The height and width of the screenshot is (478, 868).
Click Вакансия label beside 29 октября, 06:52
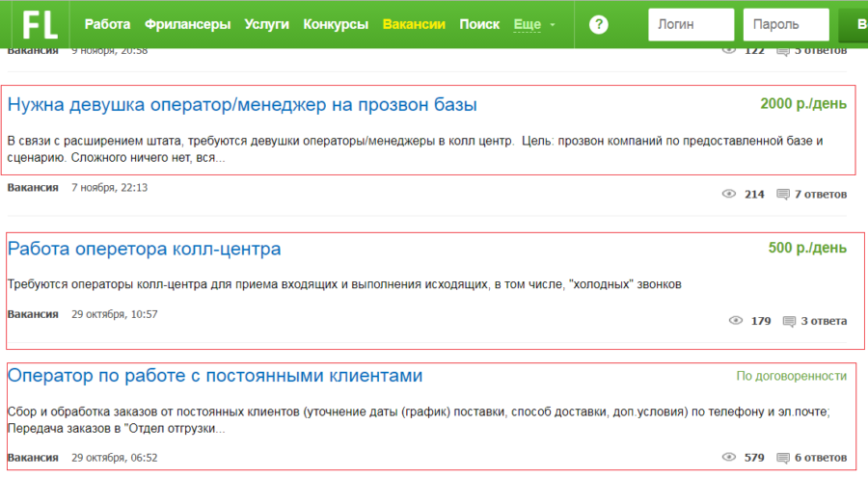tap(33, 458)
